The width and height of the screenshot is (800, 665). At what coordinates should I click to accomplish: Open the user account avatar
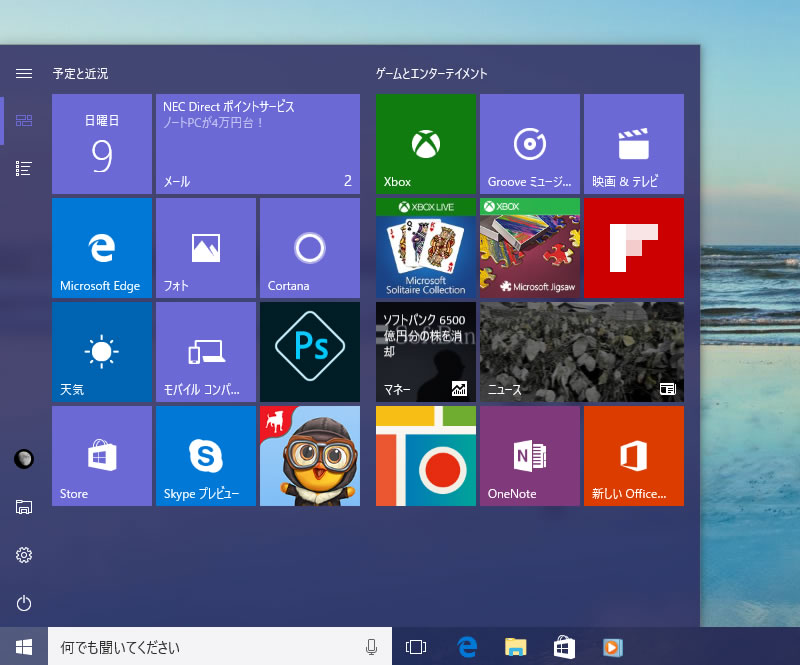point(23,459)
